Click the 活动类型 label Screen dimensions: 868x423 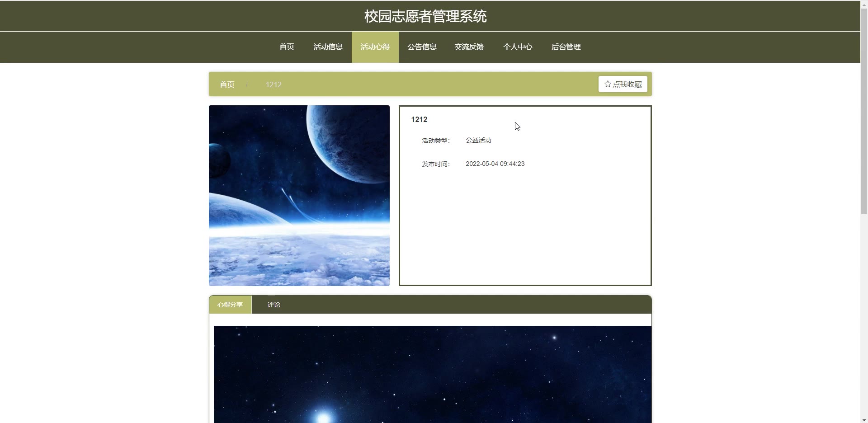coord(436,141)
